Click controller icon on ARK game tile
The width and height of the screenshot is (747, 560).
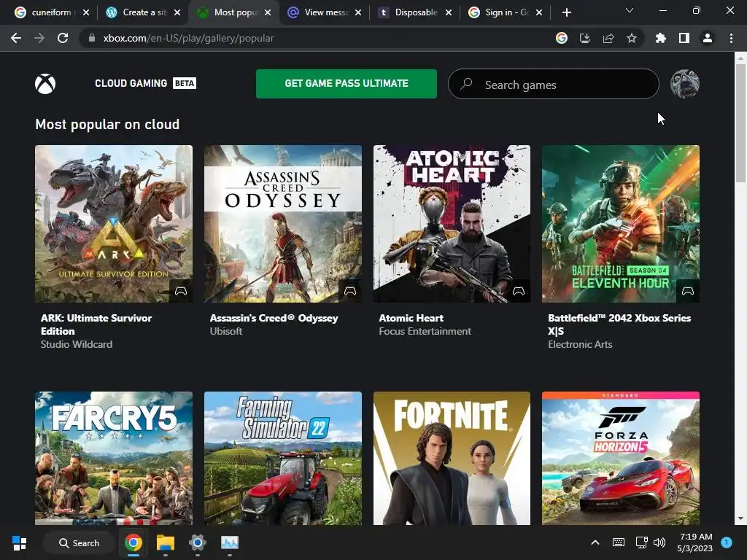click(181, 290)
